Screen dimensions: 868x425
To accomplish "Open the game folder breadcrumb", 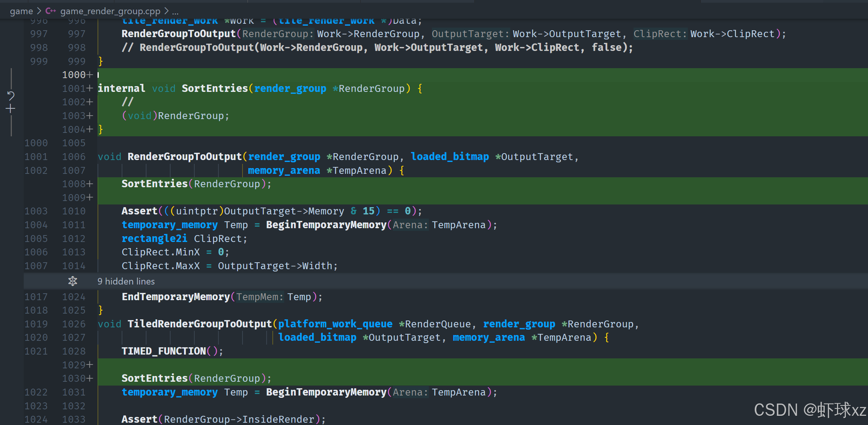I will pos(21,11).
